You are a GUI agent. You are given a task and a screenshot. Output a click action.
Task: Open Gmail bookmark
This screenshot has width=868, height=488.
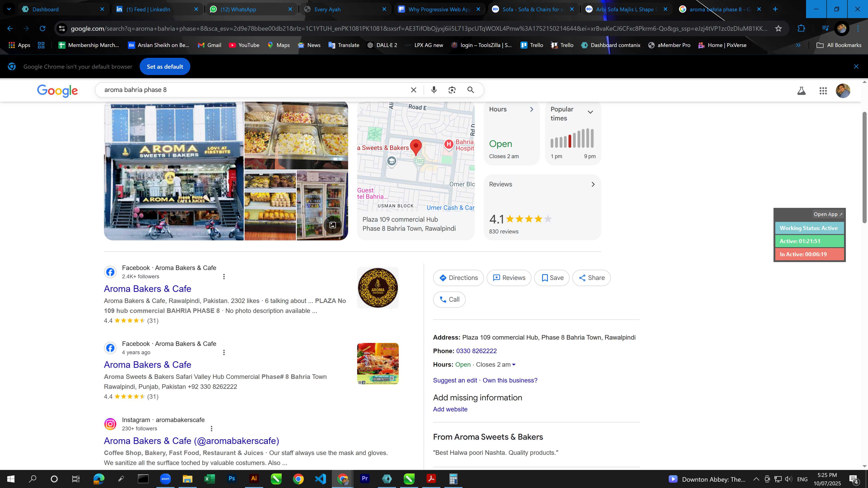point(209,45)
